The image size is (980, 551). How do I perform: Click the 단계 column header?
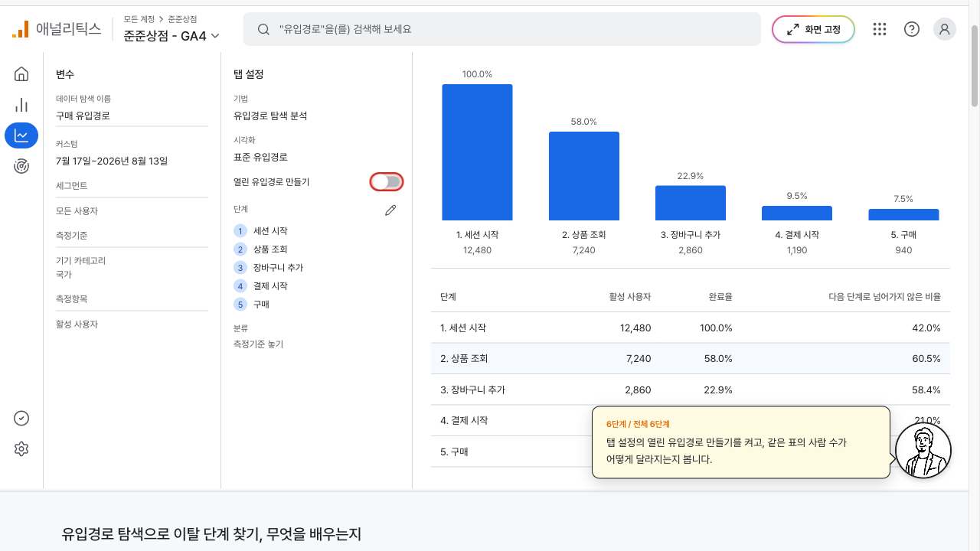coord(448,296)
